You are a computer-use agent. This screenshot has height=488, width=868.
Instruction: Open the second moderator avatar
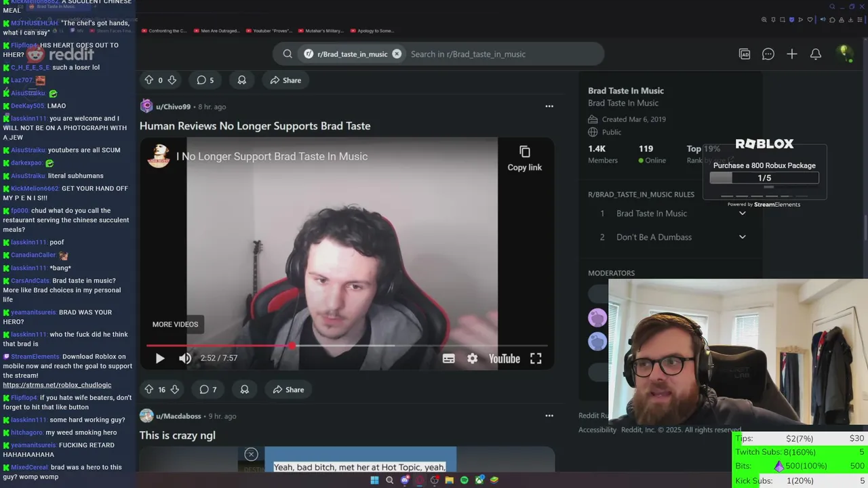coord(597,341)
